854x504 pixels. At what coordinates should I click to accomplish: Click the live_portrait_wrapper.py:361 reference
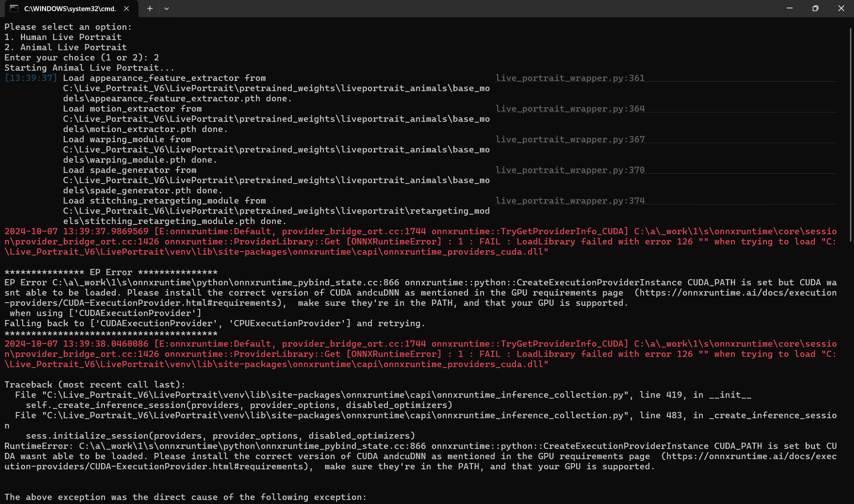coord(570,78)
